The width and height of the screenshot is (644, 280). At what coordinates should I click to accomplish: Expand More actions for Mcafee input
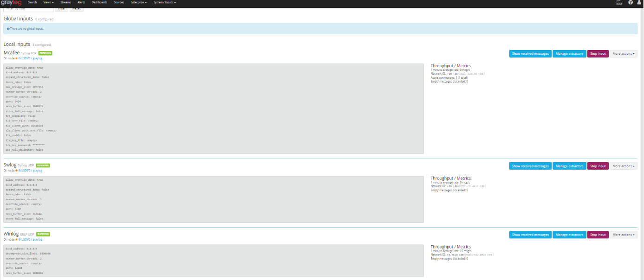point(623,54)
